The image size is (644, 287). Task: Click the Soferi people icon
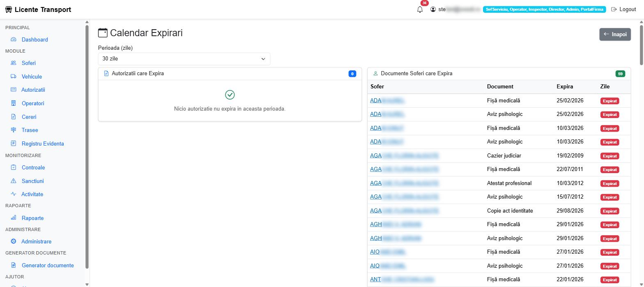[x=14, y=63]
